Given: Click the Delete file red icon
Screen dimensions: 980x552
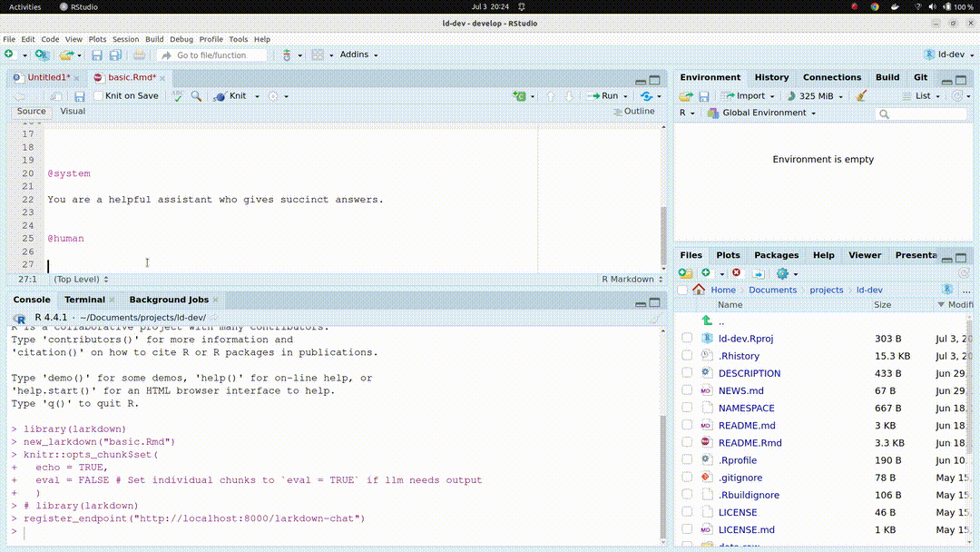Looking at the screenshot, I should [736, 273].
